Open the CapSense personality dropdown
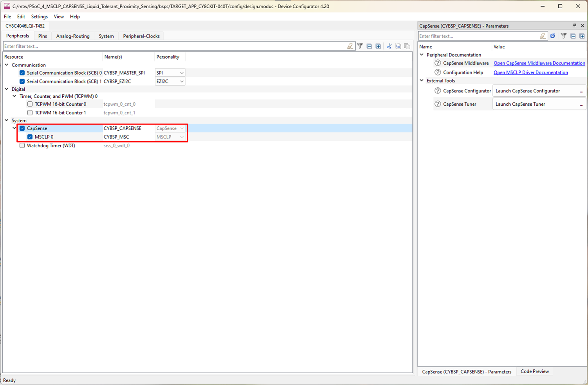This screenshot has height=385, width=588. tap(170, 128)
